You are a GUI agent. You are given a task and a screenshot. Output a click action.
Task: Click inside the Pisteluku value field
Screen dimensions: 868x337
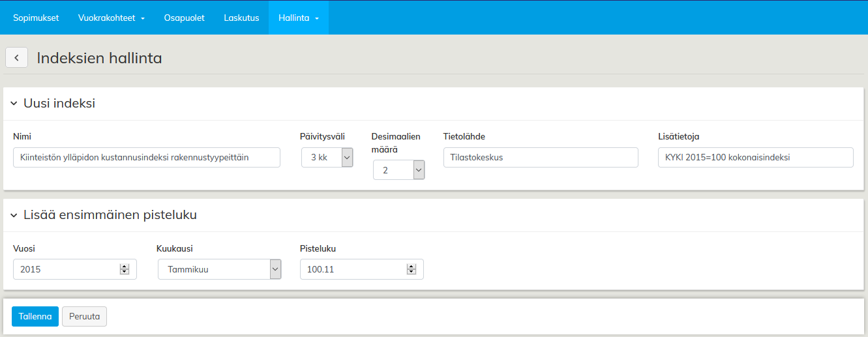click(x=352, y=269)
